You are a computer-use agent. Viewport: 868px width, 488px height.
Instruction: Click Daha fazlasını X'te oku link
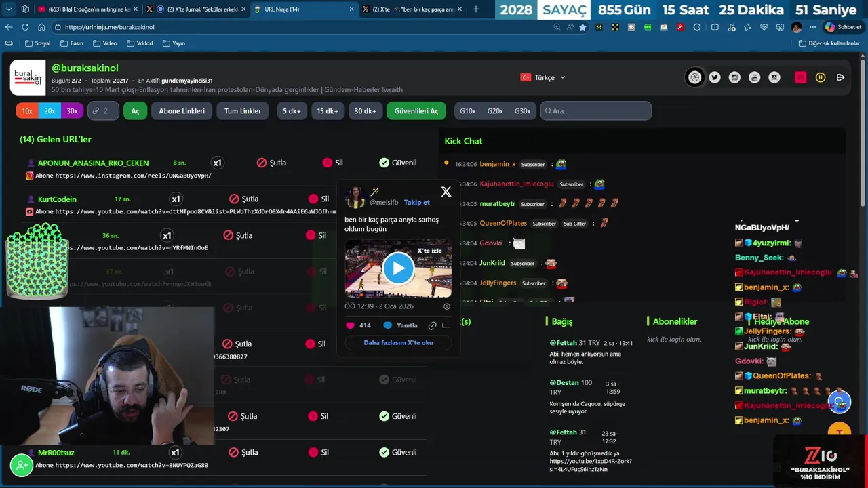(x=398, y=342)
